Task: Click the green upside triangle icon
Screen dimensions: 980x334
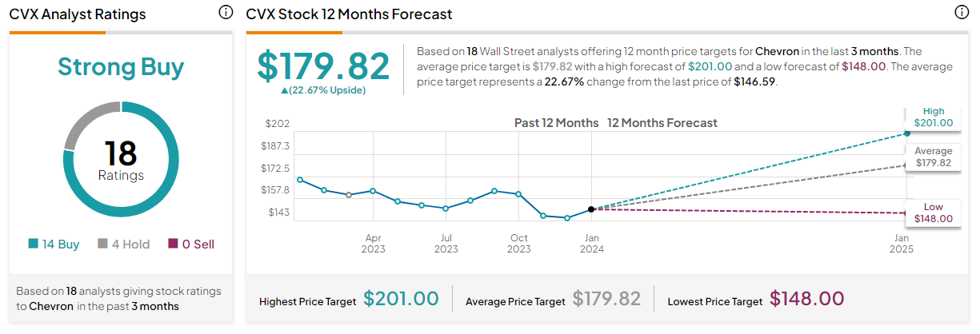Action: click(284, 90)
